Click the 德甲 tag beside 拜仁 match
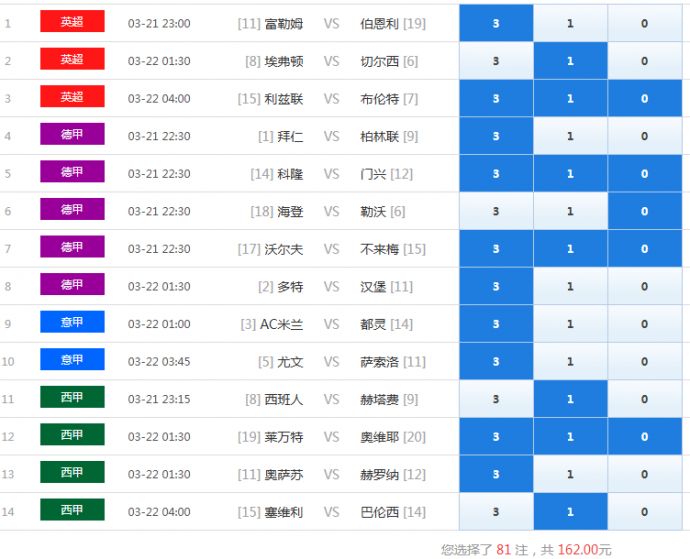Screen dimensions: 690x559 click(72, 135)
